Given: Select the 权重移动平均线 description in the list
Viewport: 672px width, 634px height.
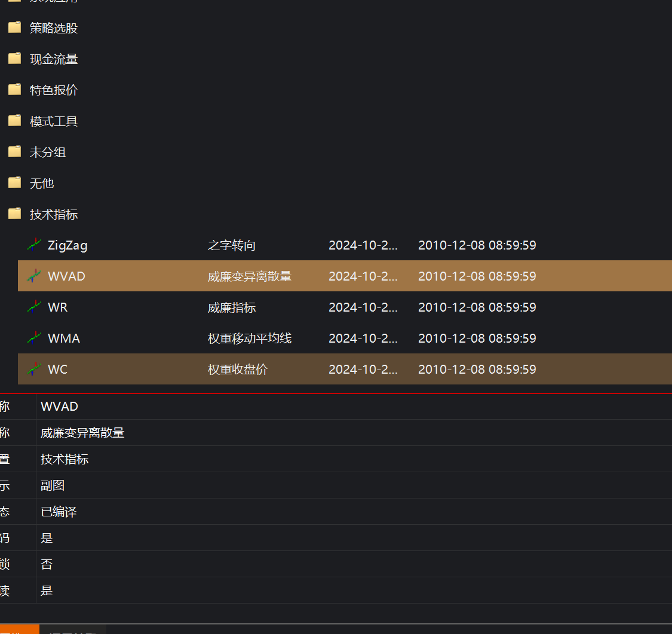Looking at the screenshot, I should (250, 338).
